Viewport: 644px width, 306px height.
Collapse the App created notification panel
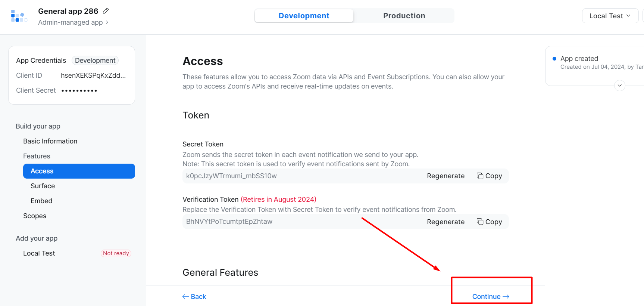(x=619, y=86)
